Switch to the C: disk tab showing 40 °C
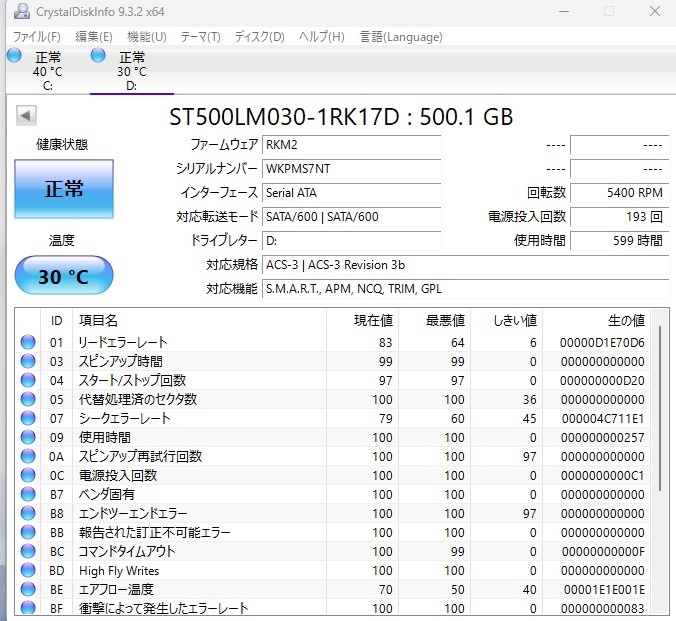676x621 pixels. click(x=47, y=71)
